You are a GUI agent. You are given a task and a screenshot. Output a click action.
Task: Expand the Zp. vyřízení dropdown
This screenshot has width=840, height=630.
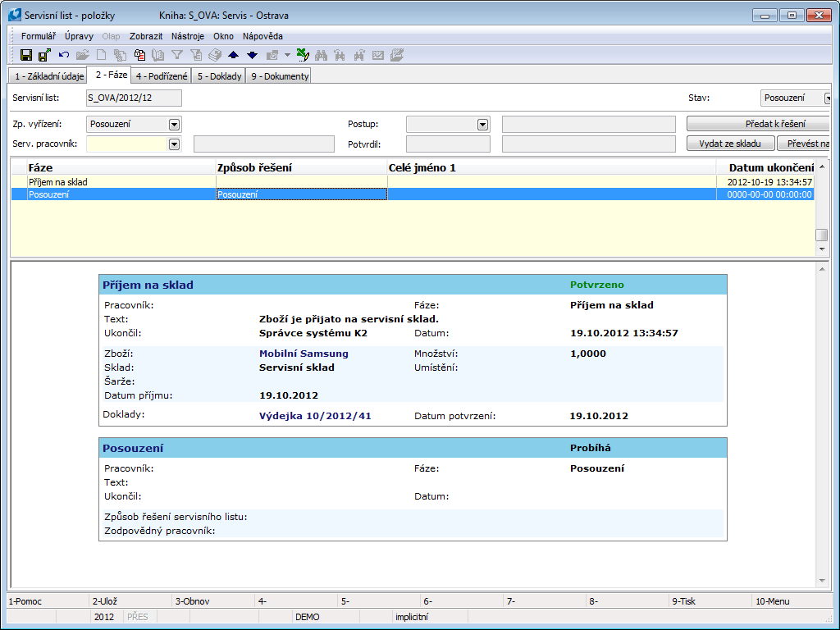coord(174,125)
